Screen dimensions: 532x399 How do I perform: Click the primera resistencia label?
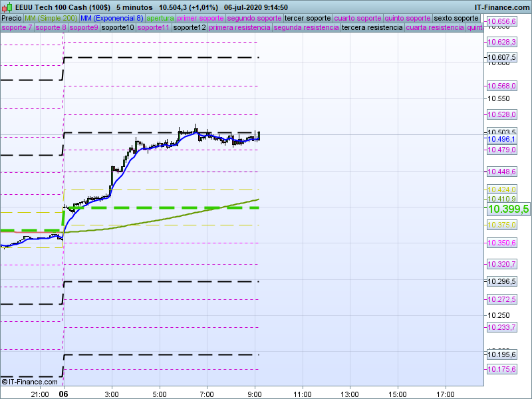tap(239, 28)
